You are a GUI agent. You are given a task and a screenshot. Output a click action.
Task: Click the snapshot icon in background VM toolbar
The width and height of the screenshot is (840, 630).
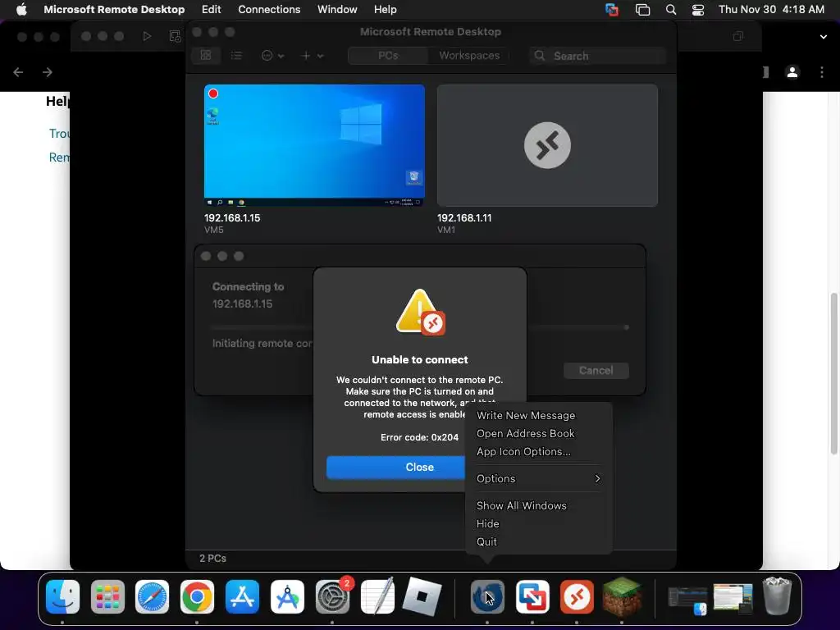pos(175,36)
